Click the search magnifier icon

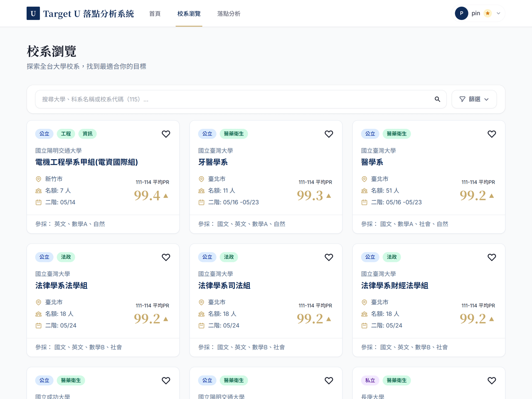[x=437, y=99]
